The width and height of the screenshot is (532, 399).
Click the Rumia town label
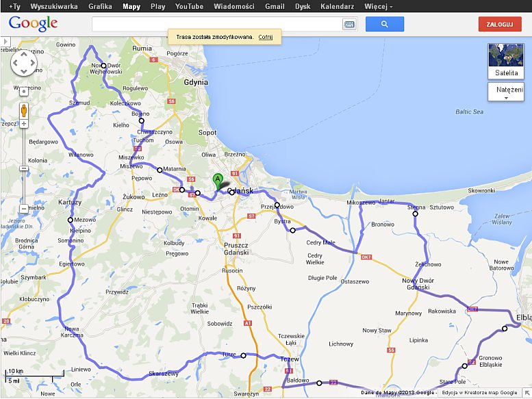tap(142, 49)
